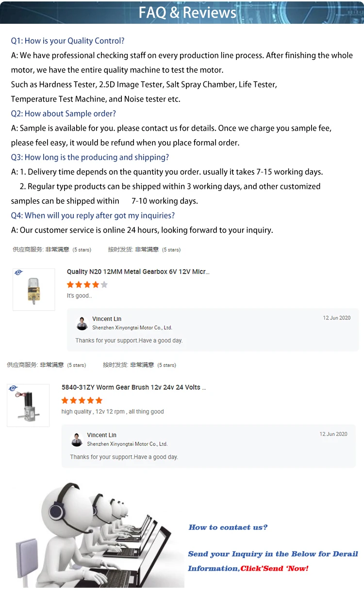Click the headset operators illustration
The width and height of the screenshot is (364, 595).
[92, 534]
